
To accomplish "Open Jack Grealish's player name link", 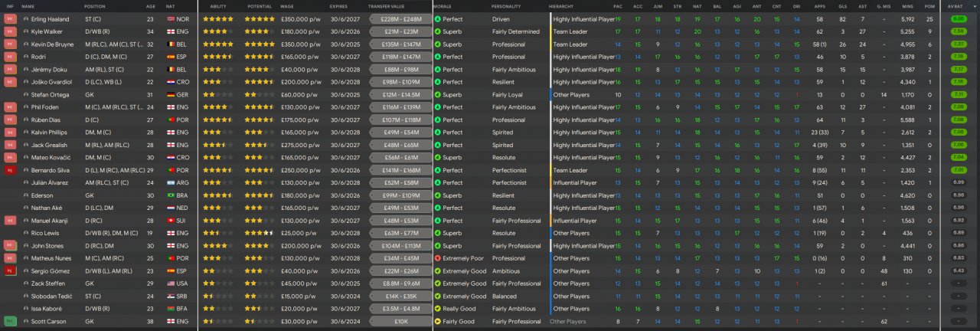I will (x=50, y=145).
